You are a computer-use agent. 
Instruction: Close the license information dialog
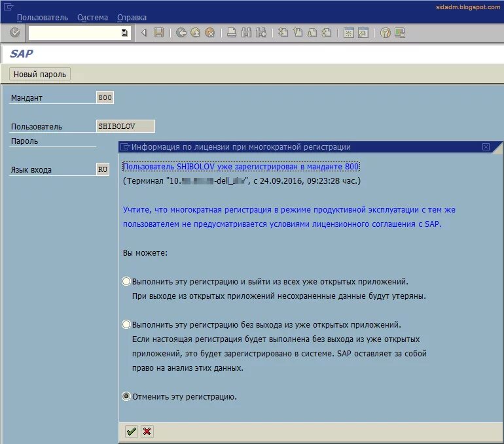(x=486, y=146)
